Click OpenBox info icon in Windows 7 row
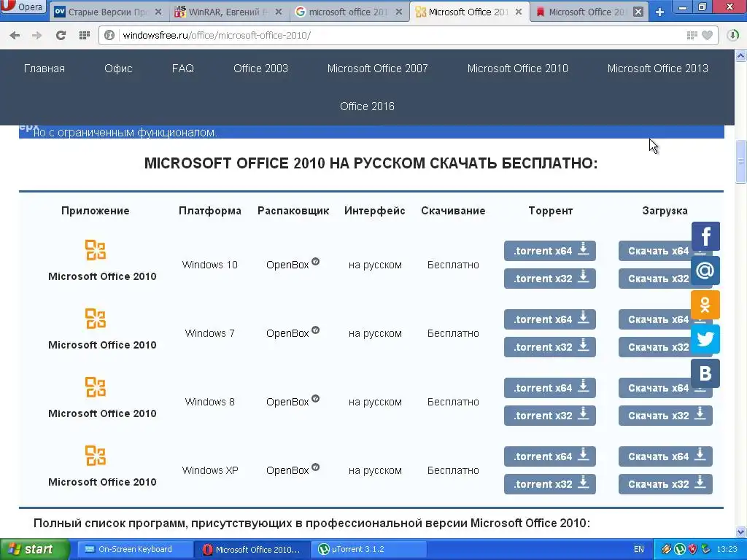 click(315, 330)
